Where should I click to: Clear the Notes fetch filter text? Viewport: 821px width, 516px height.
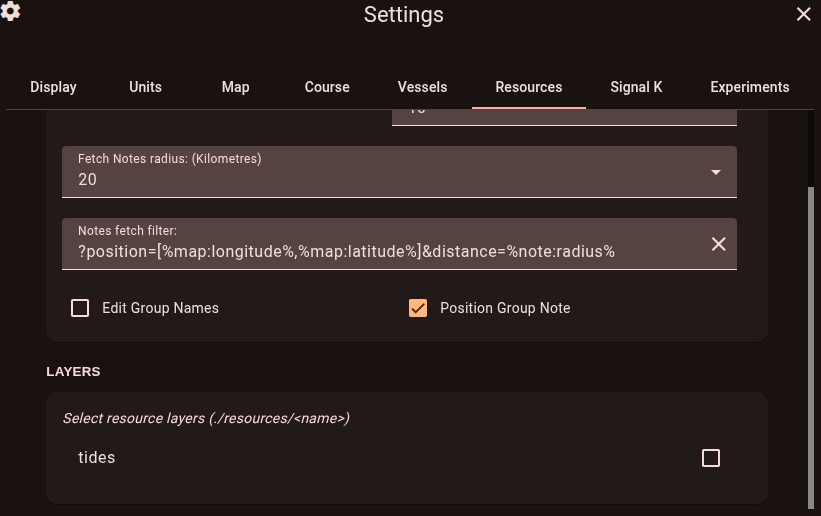(718, 244)
